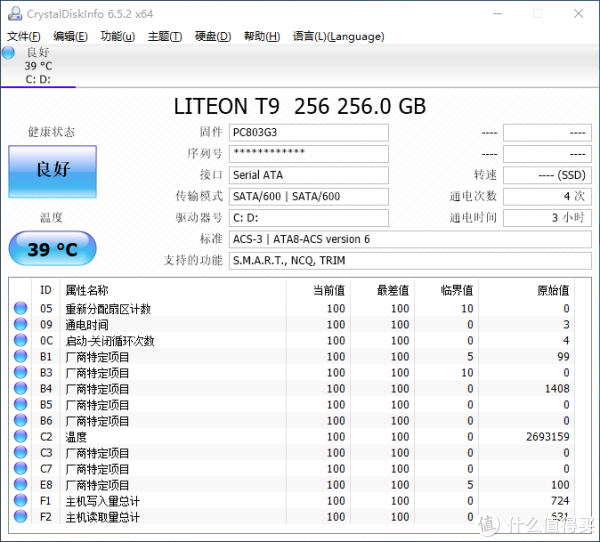
Task: Click status orb for row C3
Action: [21, 453]
